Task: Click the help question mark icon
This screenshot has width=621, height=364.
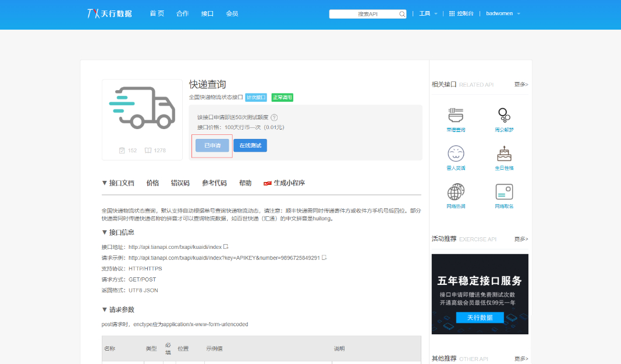Action: (x=274, y=117)
